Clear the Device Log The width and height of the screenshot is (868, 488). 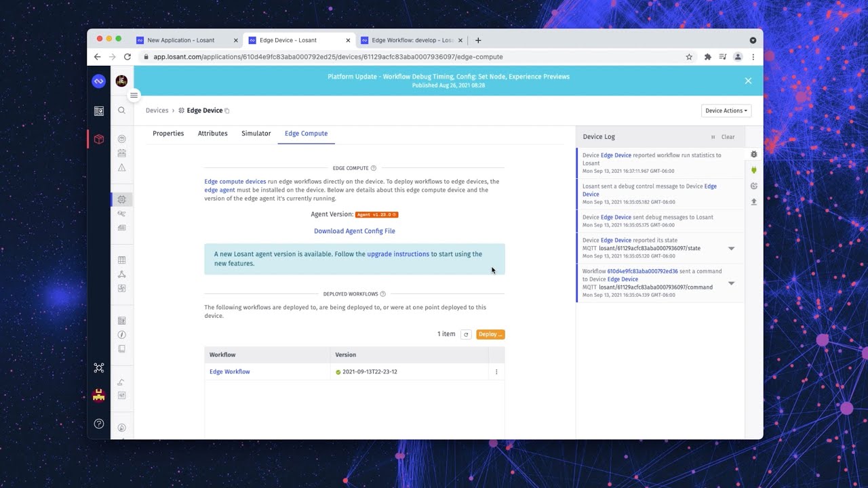(x=728, y=137)
